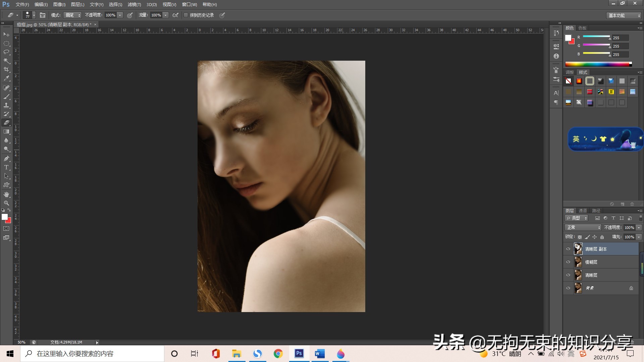Hide the 背景 layer visibility
Viewport: 644px width, 362px height.
coord(568,288)
